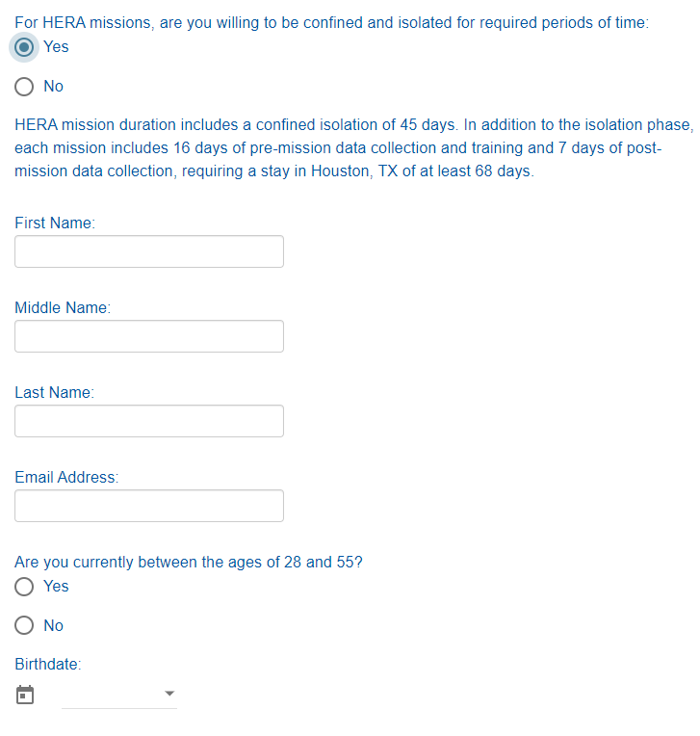700x736 pixels.
Task: Click the confined and isolated question text
Action: [331, 23]
